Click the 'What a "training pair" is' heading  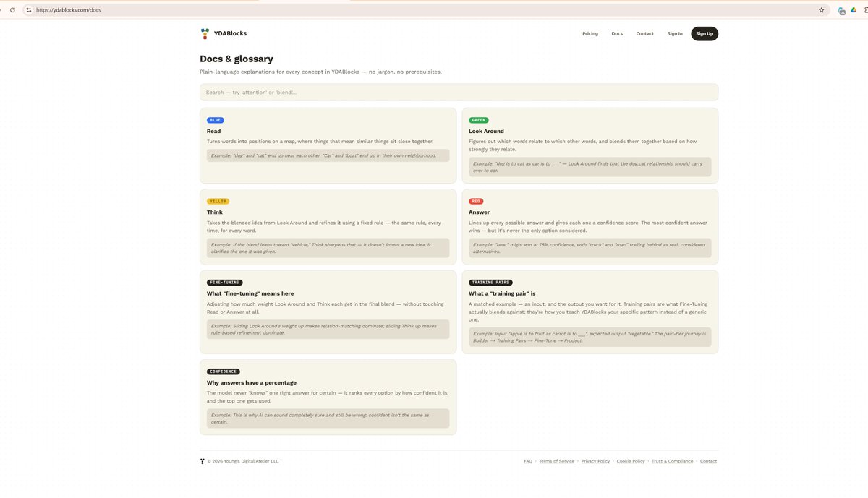coord(502,293)
